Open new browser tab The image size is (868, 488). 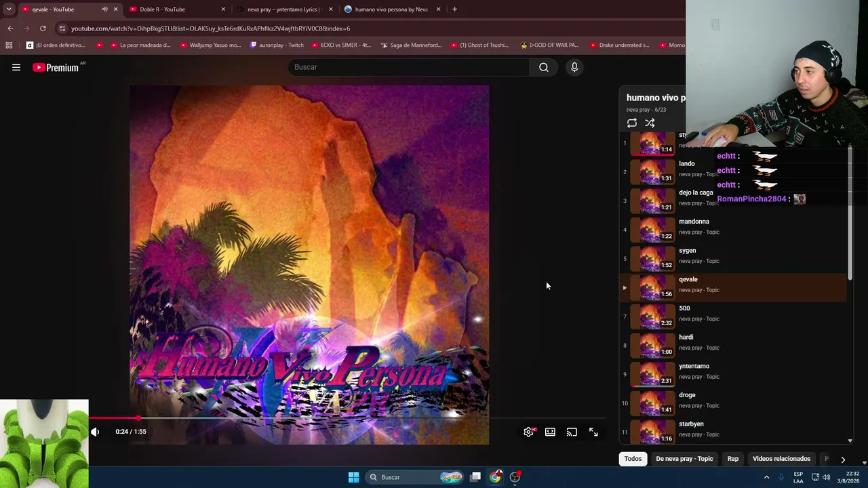[454, 9]
